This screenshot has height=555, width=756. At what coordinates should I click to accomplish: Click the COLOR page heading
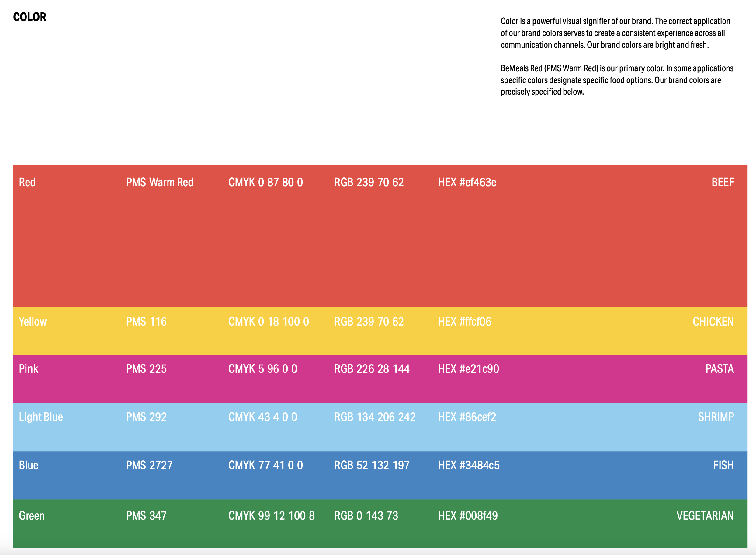point(29,17)
